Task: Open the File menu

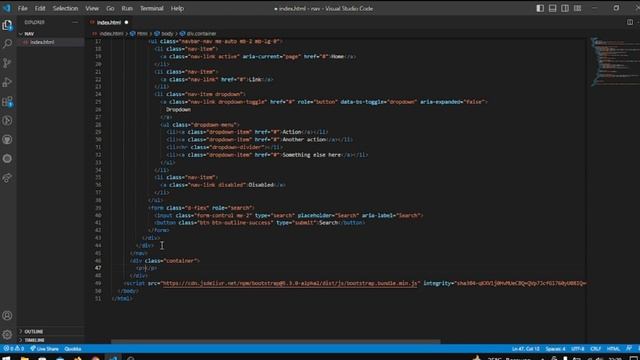Action: coord(22,8)
